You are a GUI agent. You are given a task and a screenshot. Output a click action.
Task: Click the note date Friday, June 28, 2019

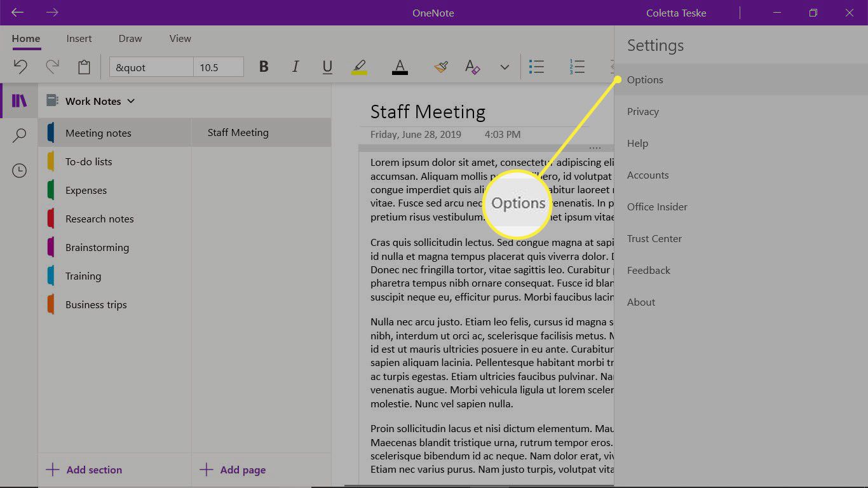tap(416, 134)
